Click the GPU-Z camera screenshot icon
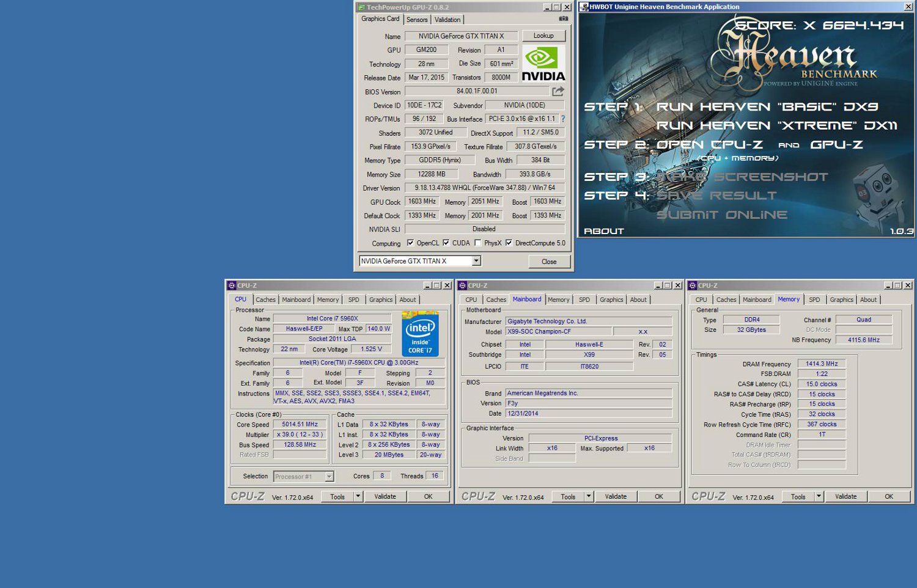 click(563, 19)
